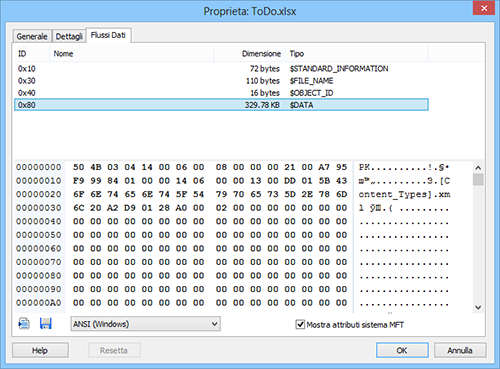Viewport: 500px width, 369px height.
Task: Click the 16 bytes size value
Action: [265, 93]
